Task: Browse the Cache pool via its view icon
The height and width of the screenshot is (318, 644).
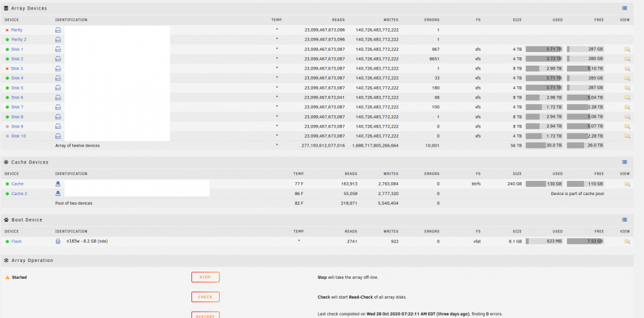Action: pos(627,184)
